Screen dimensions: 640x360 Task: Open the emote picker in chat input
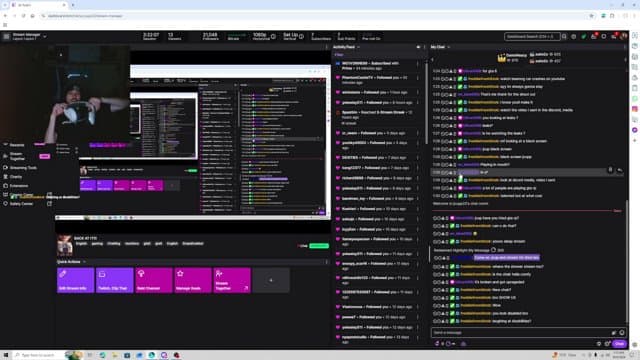[x=622, y=332]
